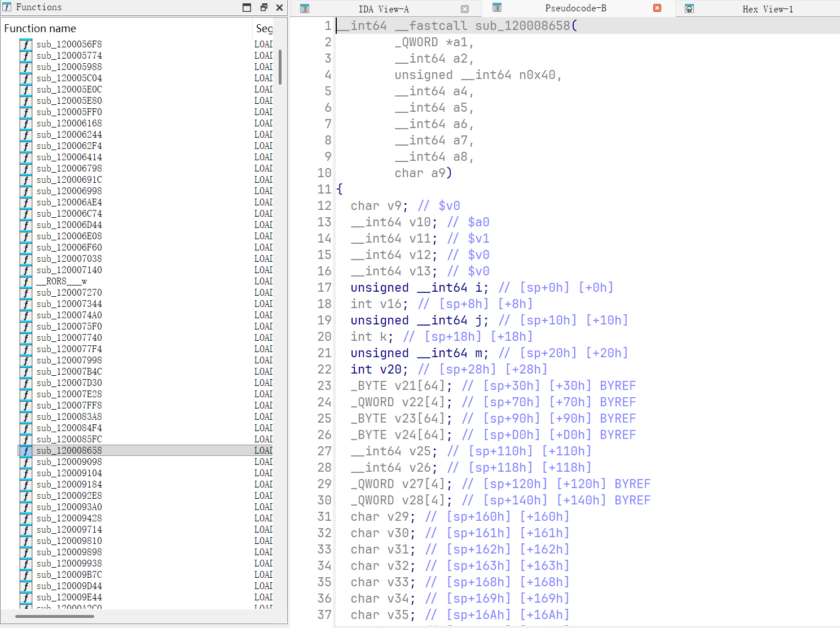Click the horizontal scrollbar of Functions panel
840x628 pixels.
[54, 616]
